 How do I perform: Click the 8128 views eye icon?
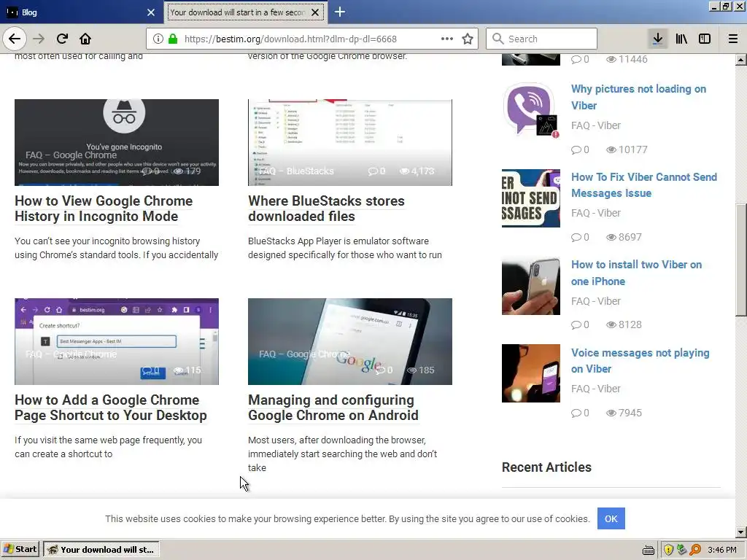click(611, 324)
